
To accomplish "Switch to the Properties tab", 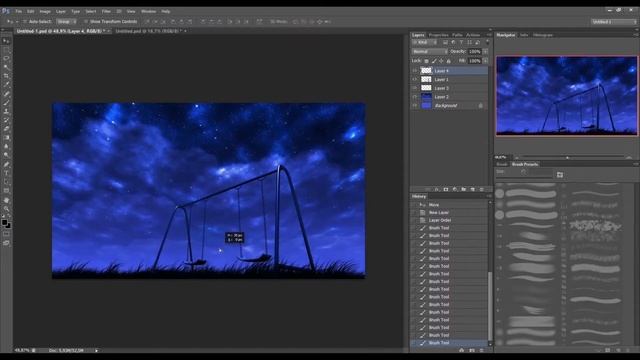I will (x=438, y=35).
